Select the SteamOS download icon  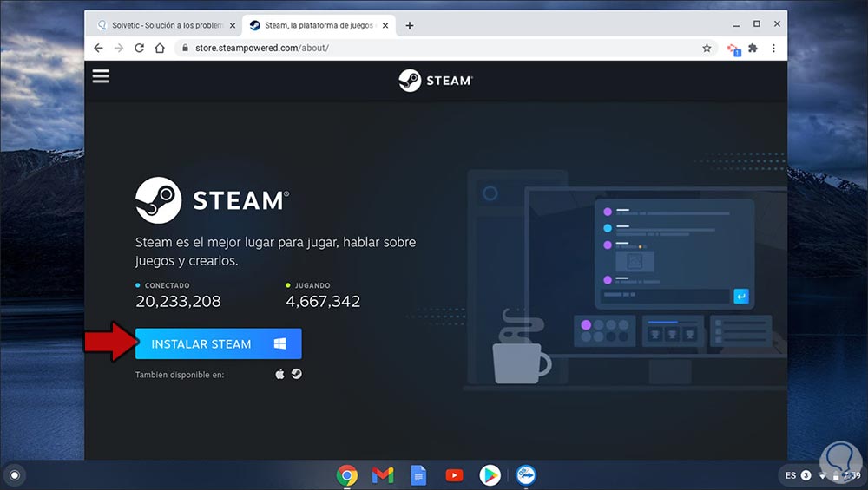(297, 375)
